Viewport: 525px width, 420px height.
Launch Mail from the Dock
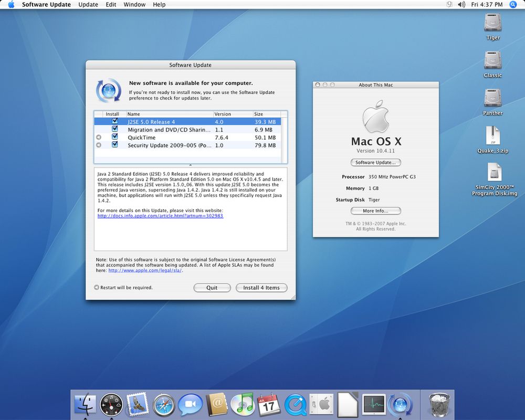pyautogui.click(x=138, y=404)
